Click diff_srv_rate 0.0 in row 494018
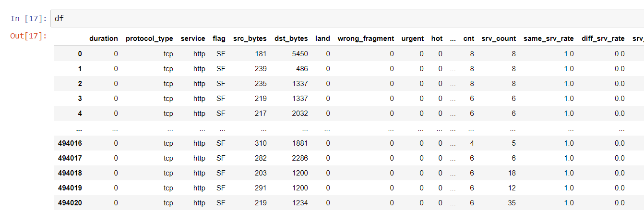Viewport: 644px width, 213px height. [620, 173]
